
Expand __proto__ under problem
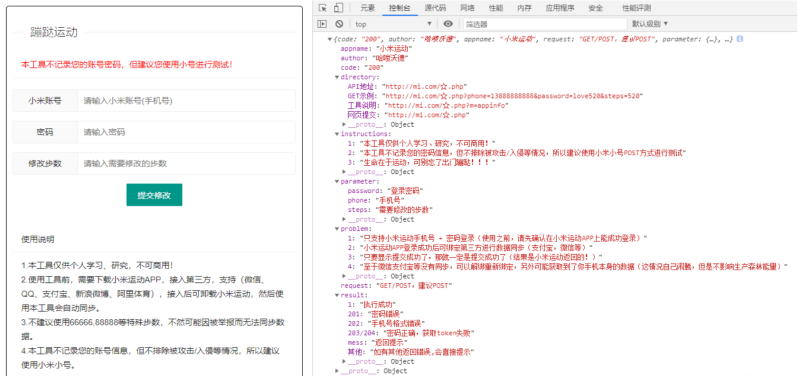click(x=344, y=276)
